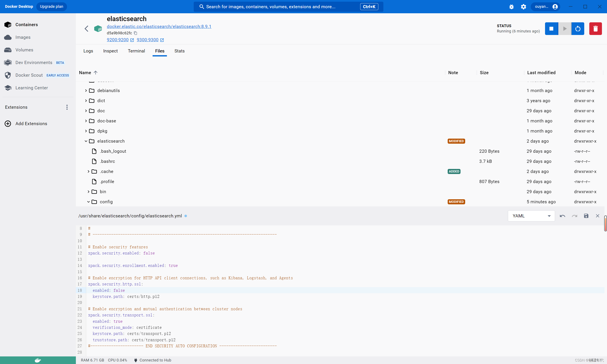
Task: Delete the container with the trash icon
Action: (x=595, y=28)
